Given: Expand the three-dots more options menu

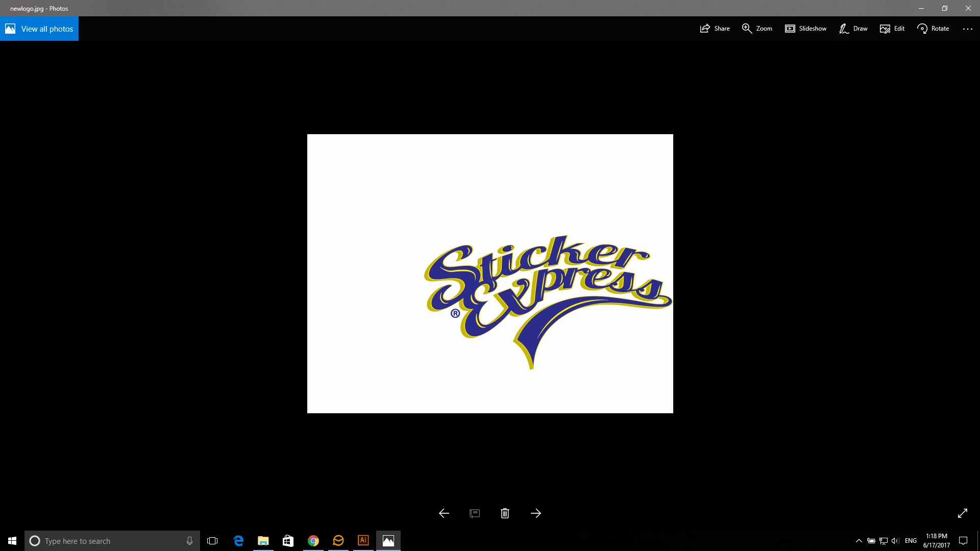Looking at the screenshot, I should pos(967,29).
